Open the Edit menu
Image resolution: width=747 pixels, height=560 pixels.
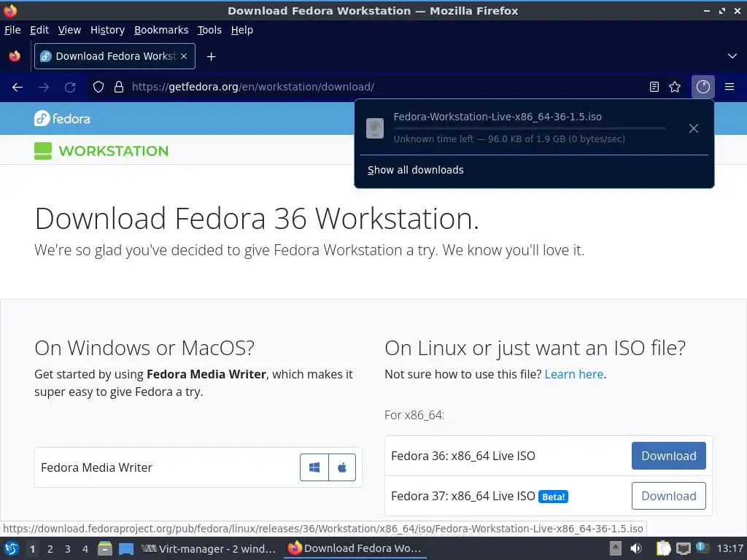click(x=39, y=30)
